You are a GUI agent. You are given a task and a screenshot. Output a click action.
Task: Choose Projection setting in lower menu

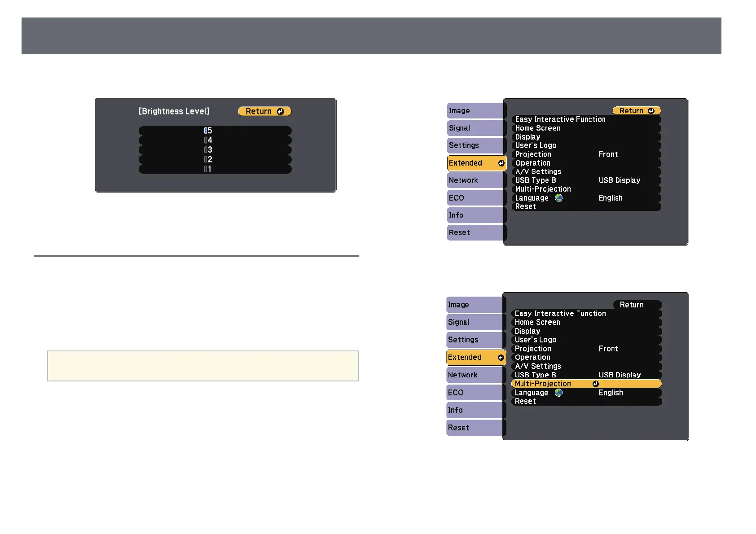coord(586,349)
